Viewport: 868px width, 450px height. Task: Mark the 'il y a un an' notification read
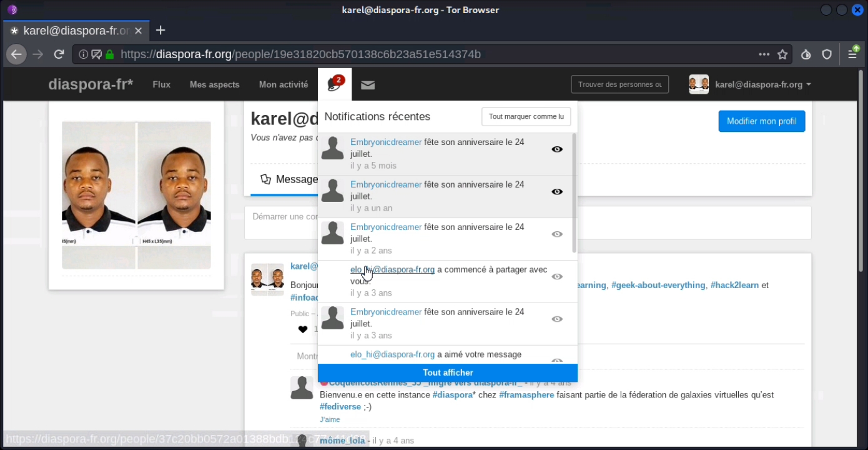[557, 192]
